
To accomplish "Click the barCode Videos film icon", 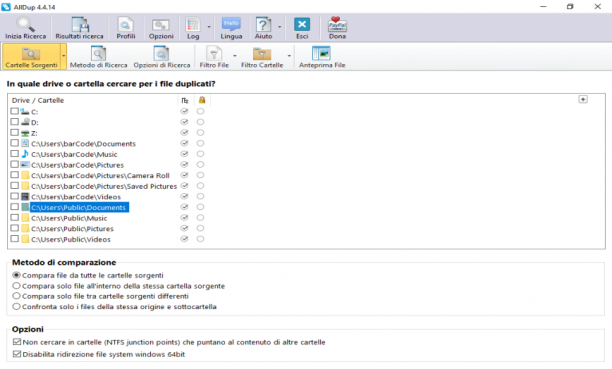I will [x=25, y=196].
